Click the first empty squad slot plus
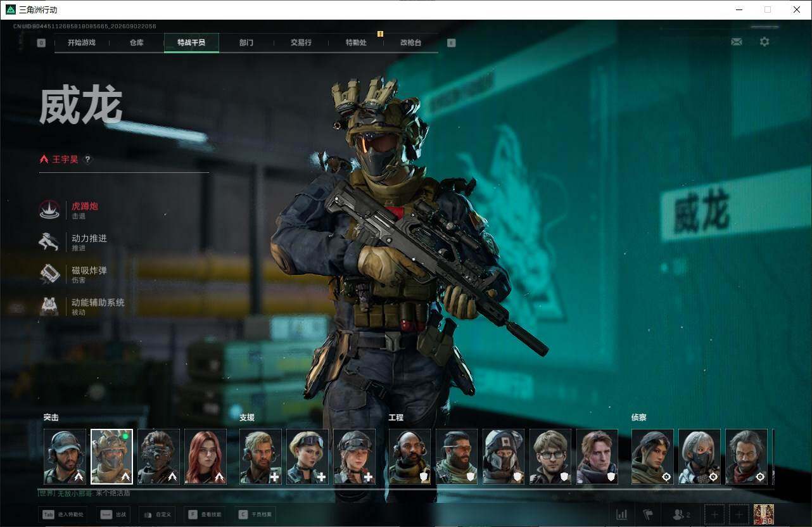Screen dimensions: 812x527 714,514
